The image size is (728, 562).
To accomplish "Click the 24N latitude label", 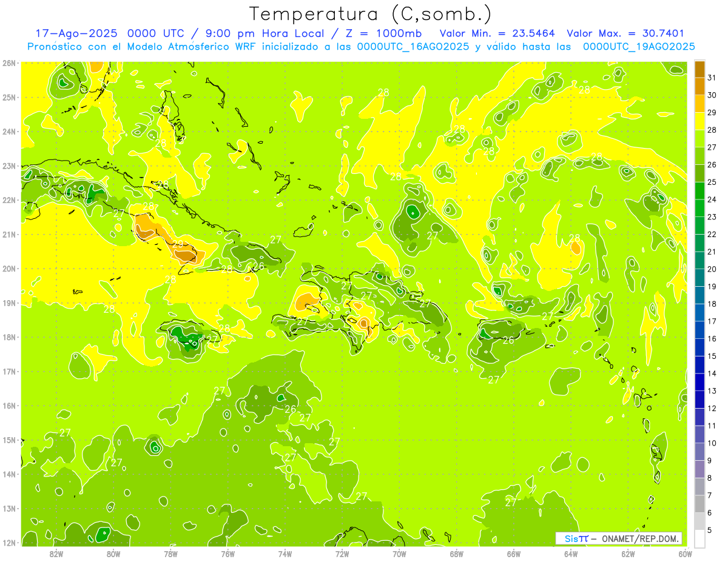I will pos(9,132).
